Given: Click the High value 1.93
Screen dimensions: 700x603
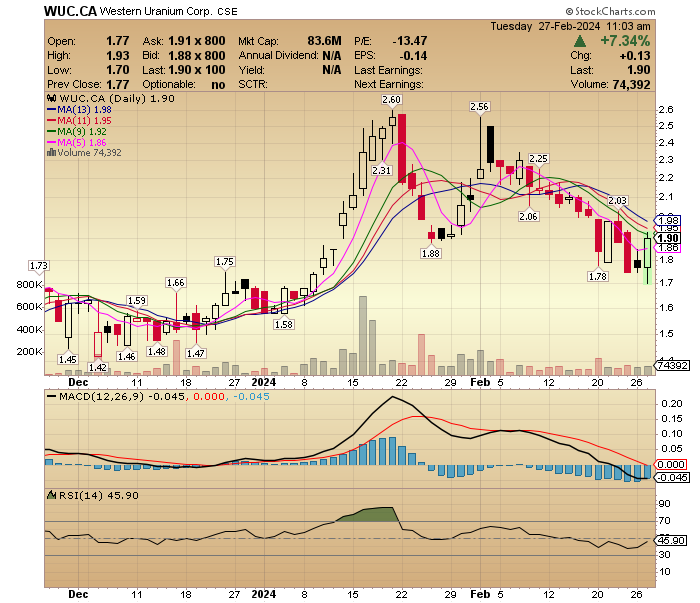Looking at the screenshot, I should click(x=118, y=56).
